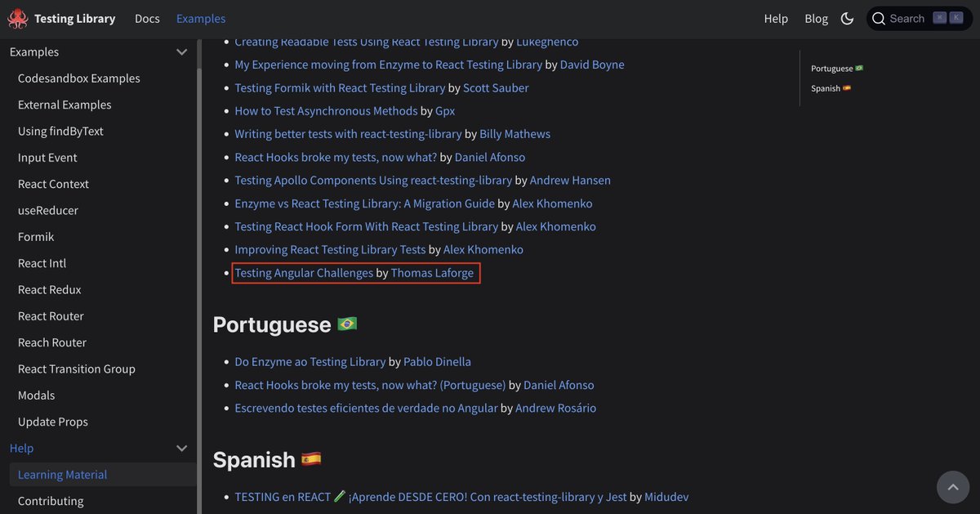The width and height of the screenshot is (980, 514).
Task: Open React Redux sidebar page
Action: coord(50,290)
